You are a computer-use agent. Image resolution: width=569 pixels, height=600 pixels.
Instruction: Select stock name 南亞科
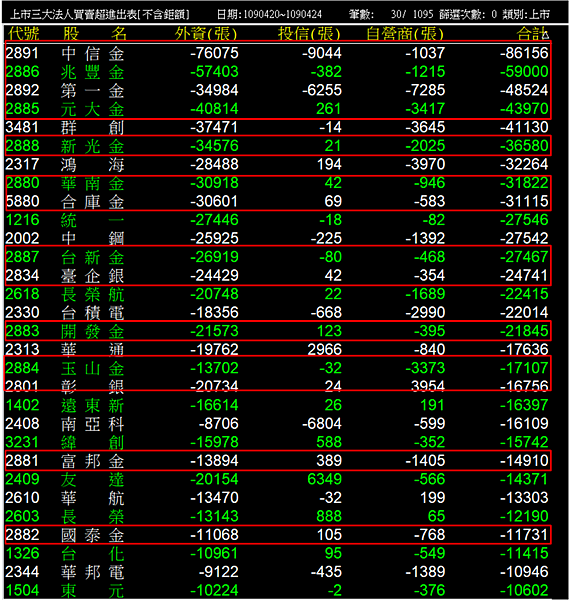tap(93, 423)
